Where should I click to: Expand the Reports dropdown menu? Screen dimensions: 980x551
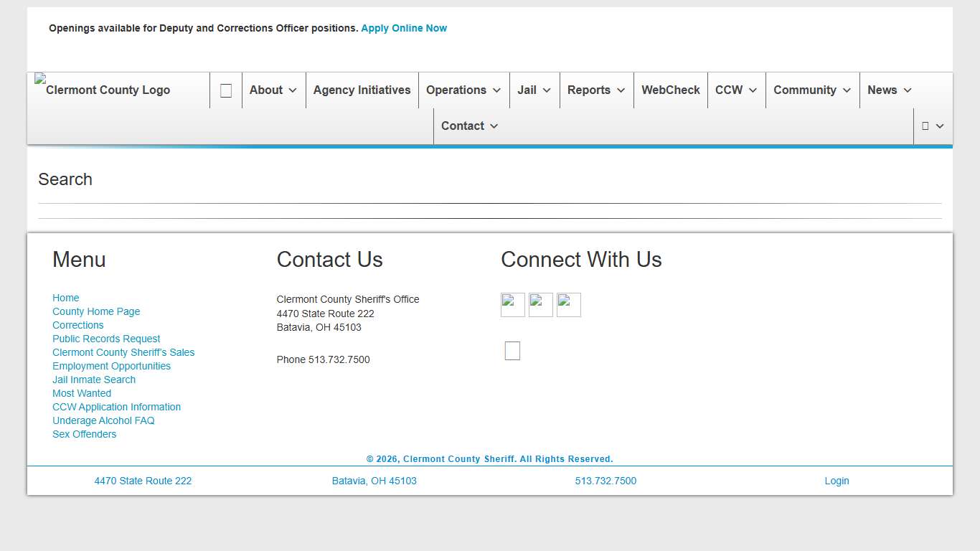coord(596,90)
